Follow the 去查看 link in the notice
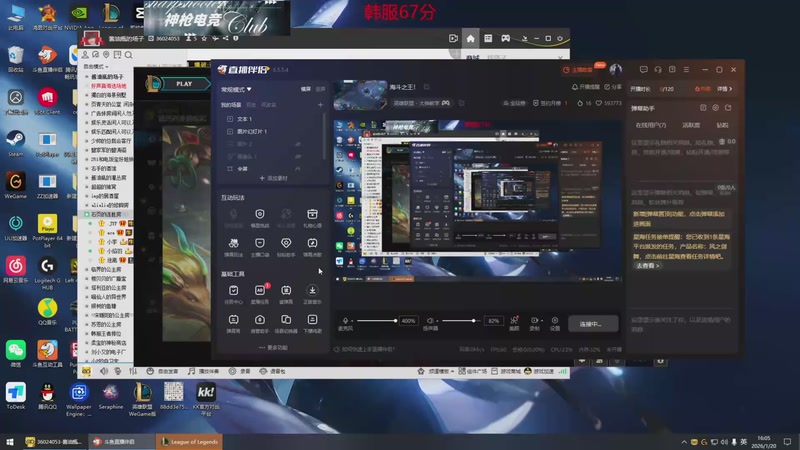 click(x=647, y=265)
